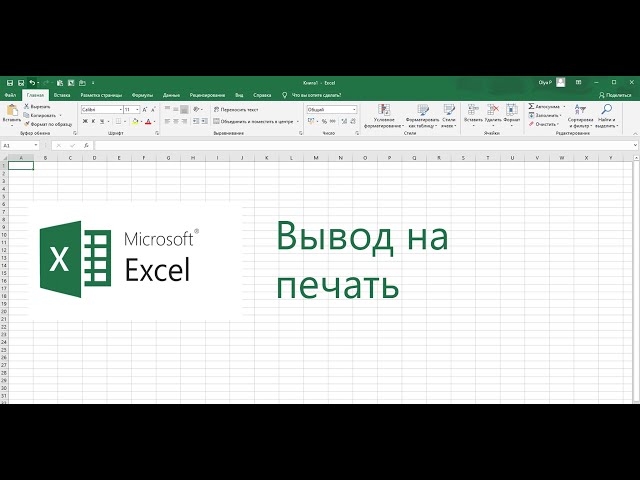Switch to the Рецензирование tab
This screenshot has width=640, height=480.
click(x=207, y=95)
